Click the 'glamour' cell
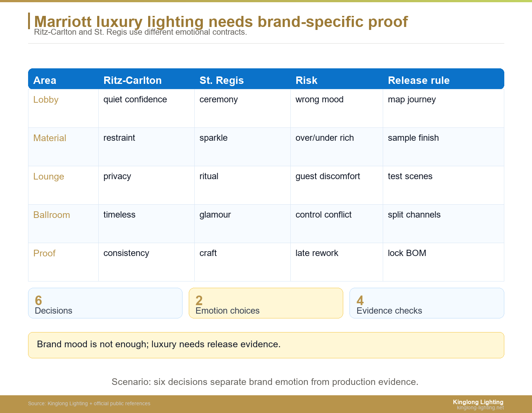The image size is (532, 413). (242, 223)
